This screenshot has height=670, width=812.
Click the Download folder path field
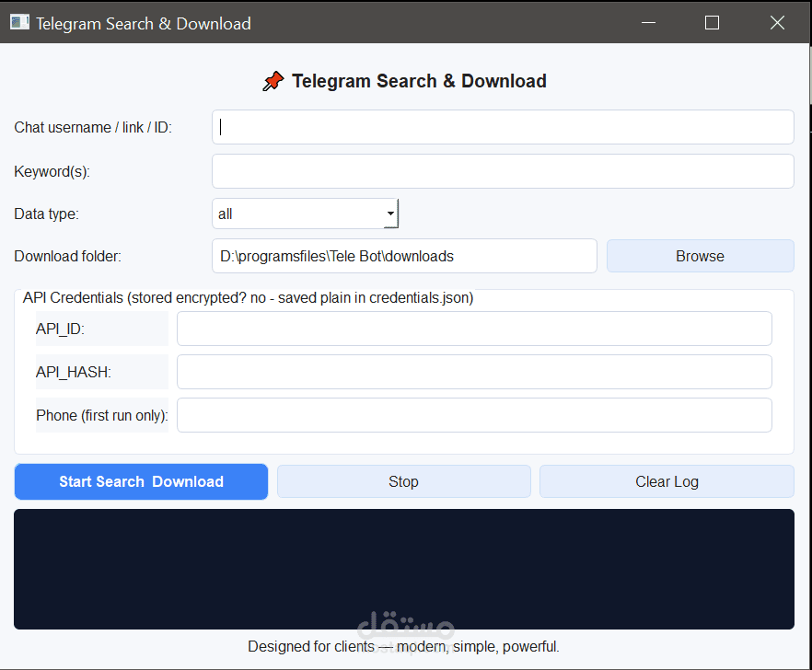[x=404, y=256]
